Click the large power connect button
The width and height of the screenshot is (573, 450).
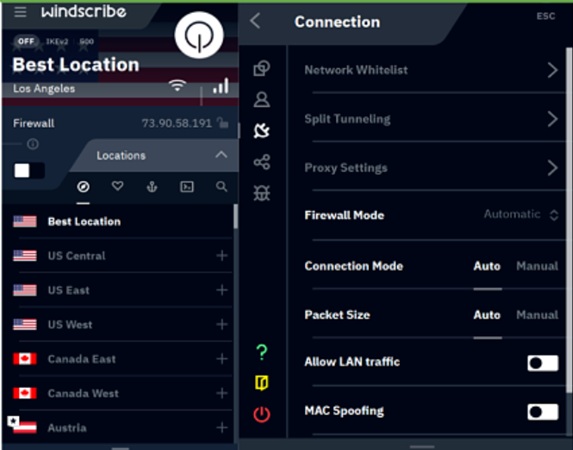(199, 35)
